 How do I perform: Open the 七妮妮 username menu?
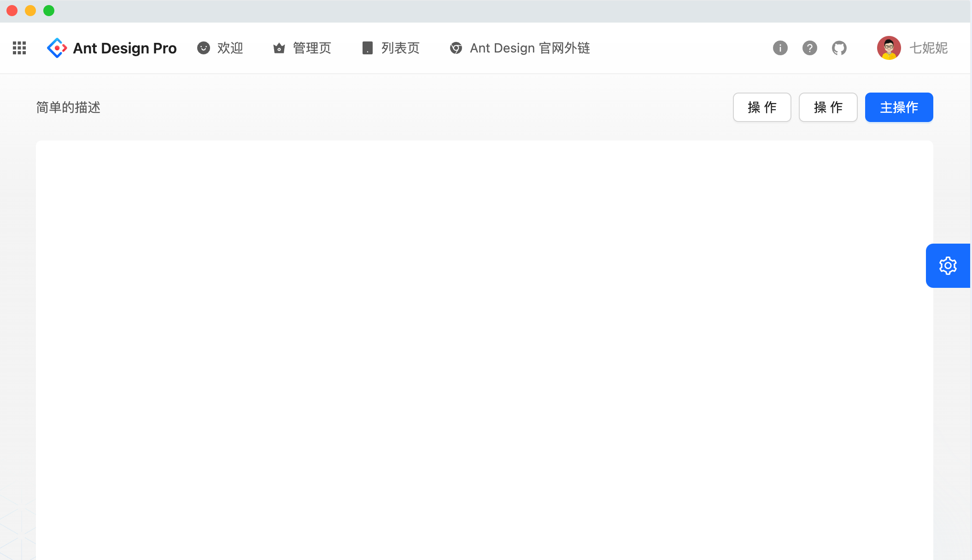(929, 48)
